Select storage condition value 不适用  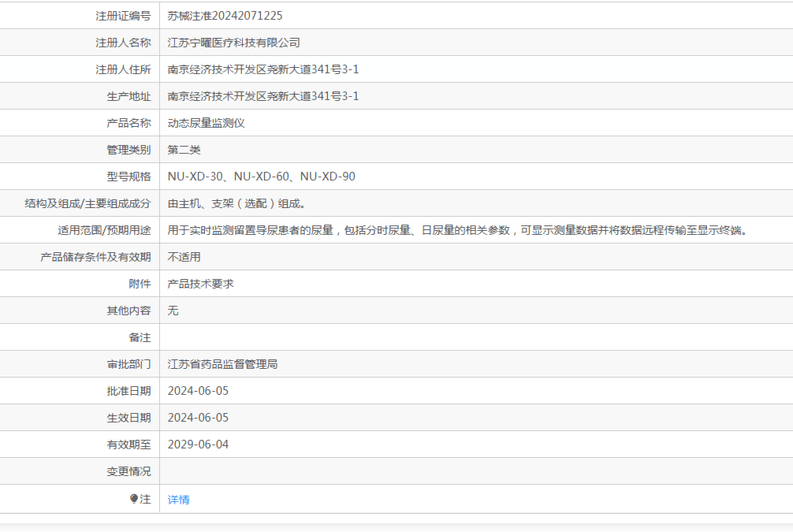click(x=184, y=257)
